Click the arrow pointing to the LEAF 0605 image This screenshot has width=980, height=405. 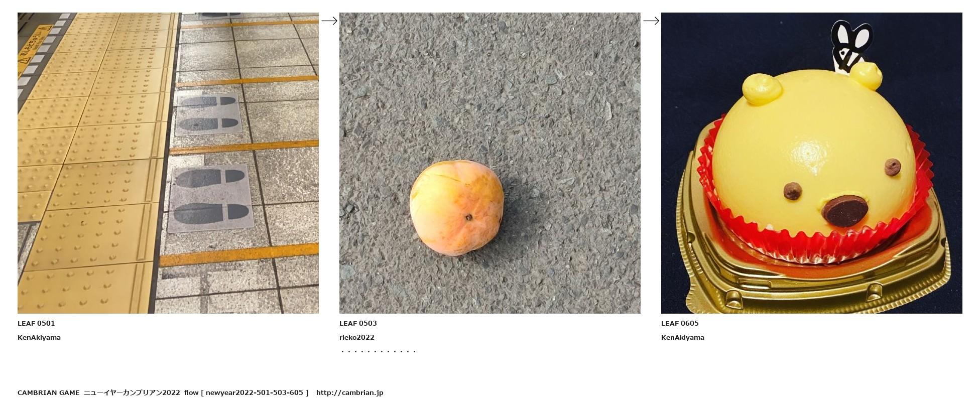coord(651,21)
